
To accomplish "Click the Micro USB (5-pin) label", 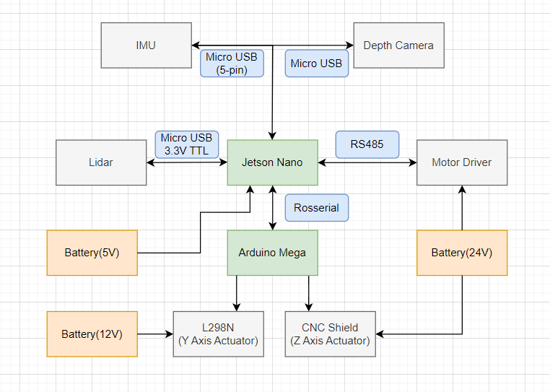I will pos(232,64).
